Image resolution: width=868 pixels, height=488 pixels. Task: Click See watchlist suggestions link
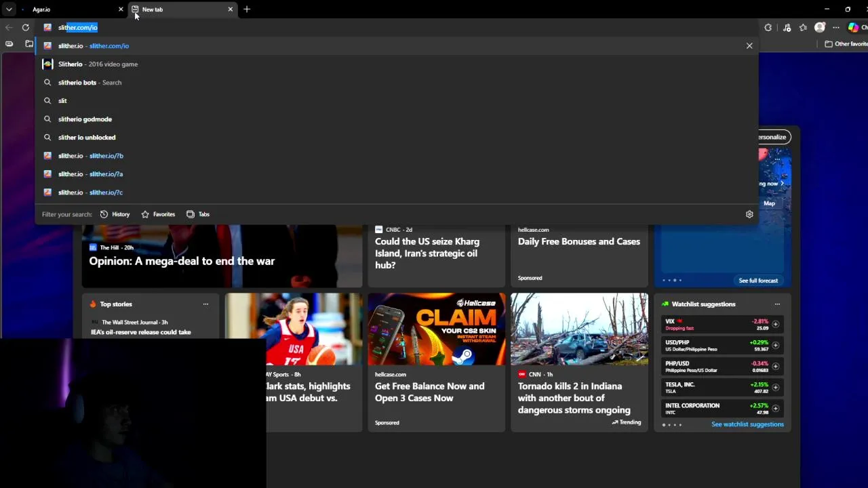click(747, 424)
